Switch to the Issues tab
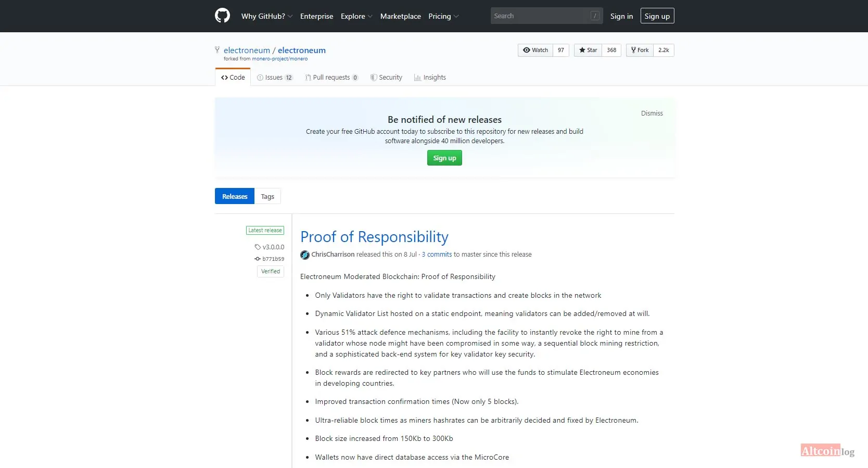Viewport: 868px width, 468px height. (x=275, y=77)
